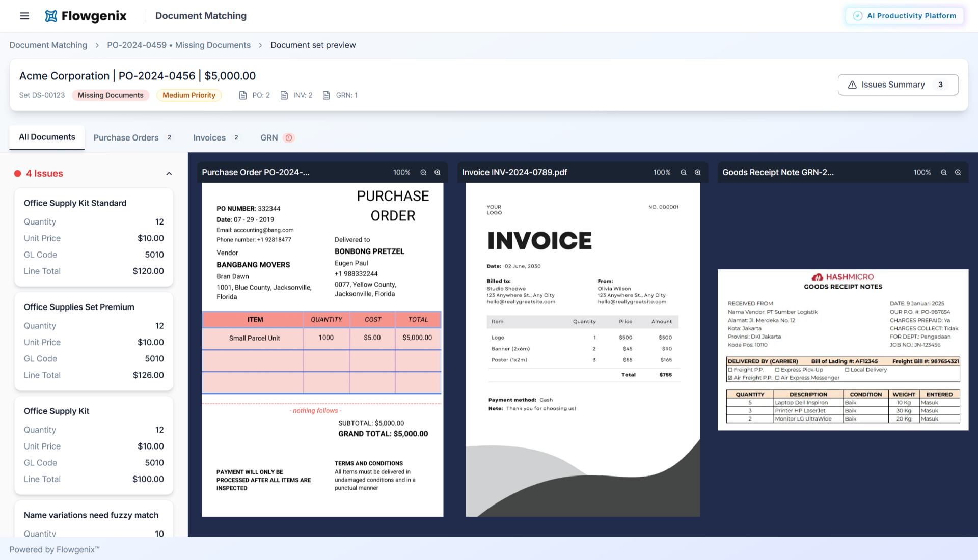978x560 pixels.
Task: Open the Issues Summary button
Action: pyautogui.click(x=898, y=85)
